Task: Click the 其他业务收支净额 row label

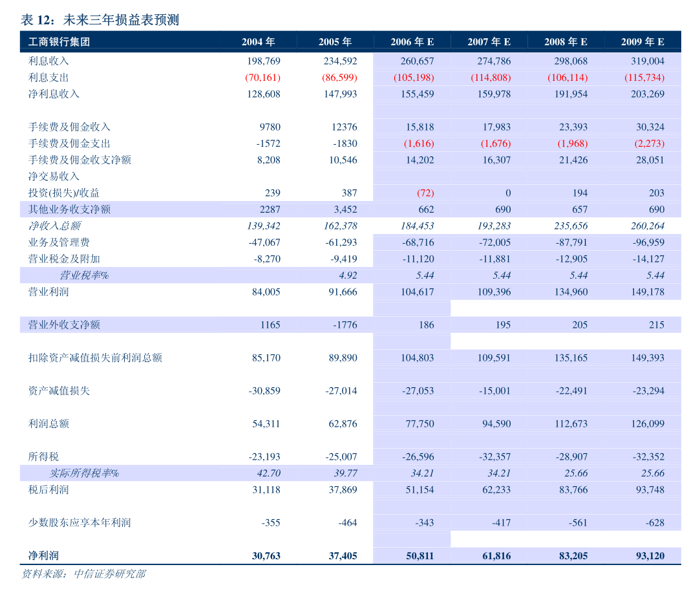Action: tap(69, 209)
